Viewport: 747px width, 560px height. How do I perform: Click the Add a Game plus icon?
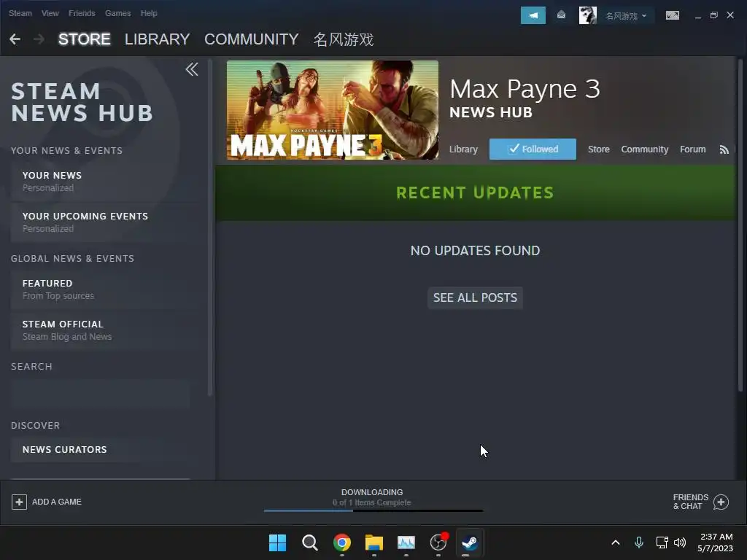coord(19,502)
